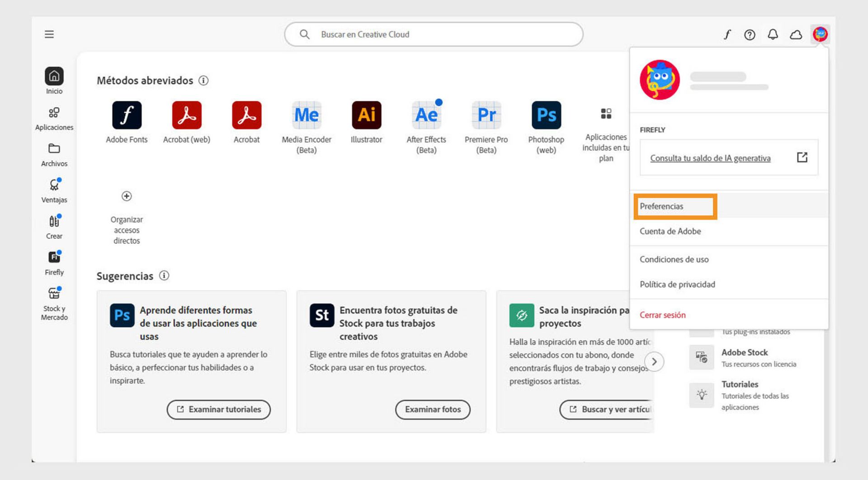Image resolution: width=868 pixels, height=480 pixels.
Task: Click the Tutoriales lightbulb icon
Action: point(701,395)
